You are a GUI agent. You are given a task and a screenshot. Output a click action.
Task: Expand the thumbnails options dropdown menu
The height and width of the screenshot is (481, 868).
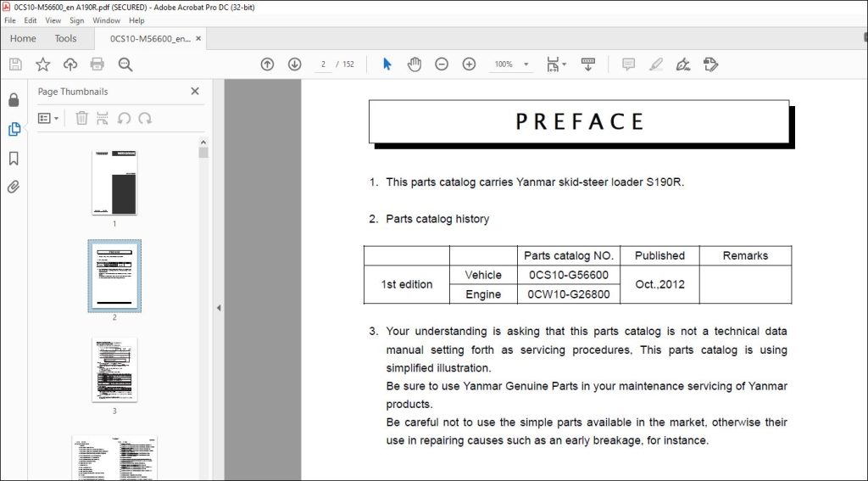pyautogui.click(x=48, y=118)
